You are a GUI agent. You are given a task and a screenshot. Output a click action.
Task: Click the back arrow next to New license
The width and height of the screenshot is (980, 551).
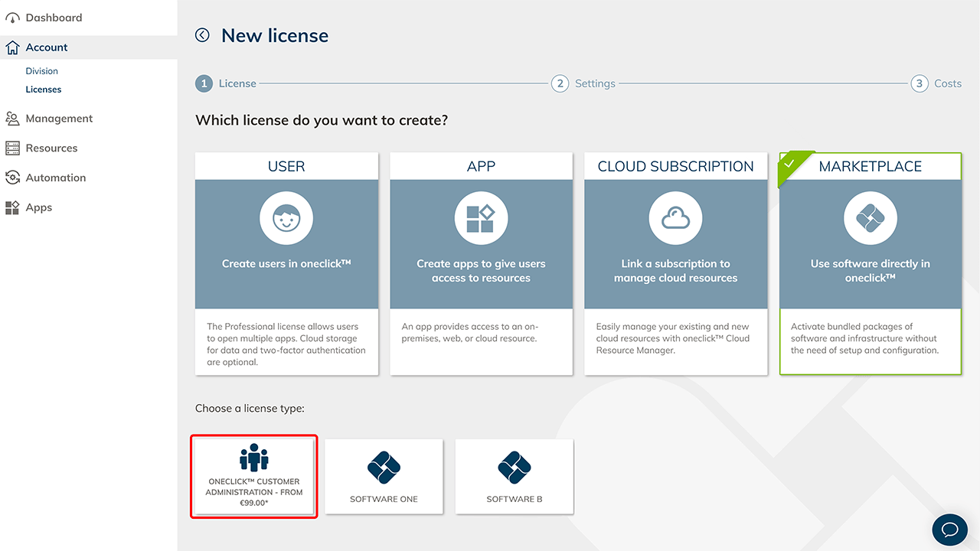pos(202,35)
